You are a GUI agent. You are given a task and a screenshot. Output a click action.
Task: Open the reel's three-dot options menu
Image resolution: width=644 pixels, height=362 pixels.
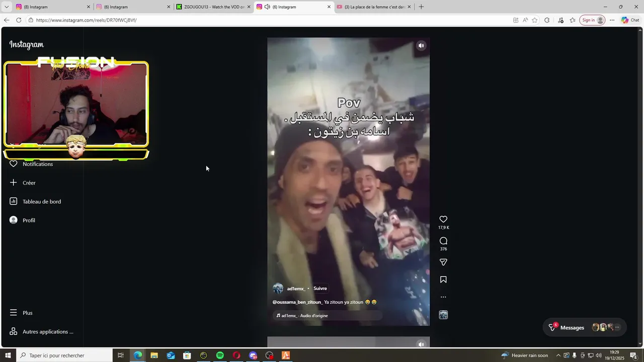pyautogui.click(x=443, y=297)
